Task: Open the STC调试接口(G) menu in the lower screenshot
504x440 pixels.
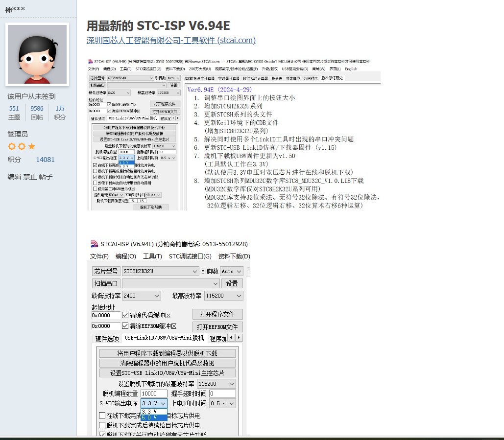Action: tap(190, 256)
